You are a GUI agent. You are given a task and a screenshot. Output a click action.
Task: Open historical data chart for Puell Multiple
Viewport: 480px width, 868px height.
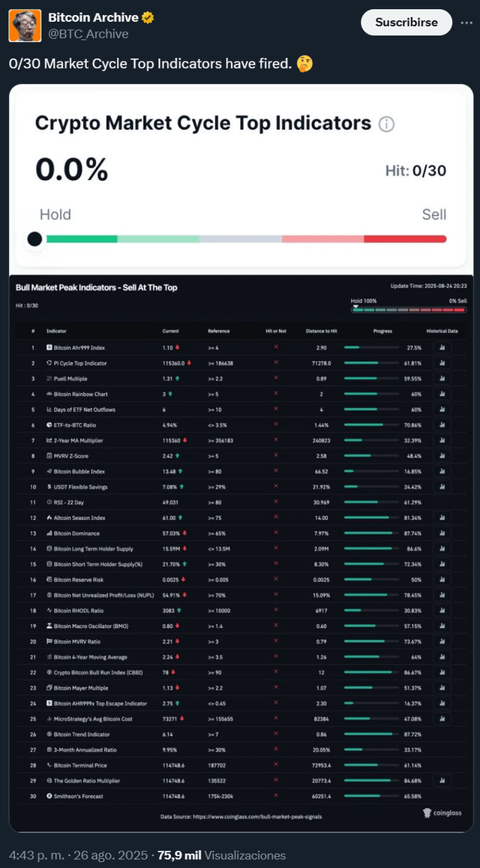442,379
